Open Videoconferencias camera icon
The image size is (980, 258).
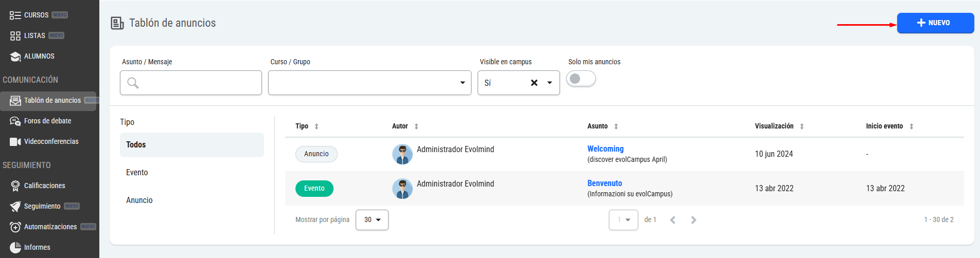15,142
